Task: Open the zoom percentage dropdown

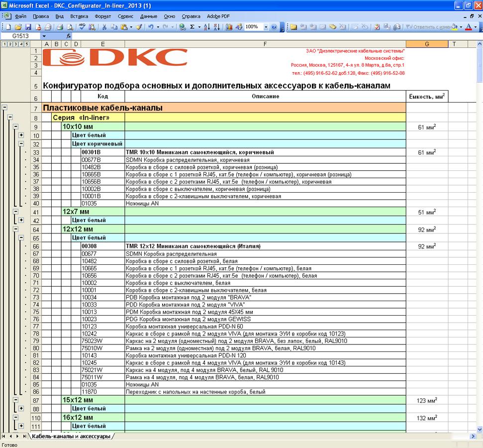Action: click(266, 27)
